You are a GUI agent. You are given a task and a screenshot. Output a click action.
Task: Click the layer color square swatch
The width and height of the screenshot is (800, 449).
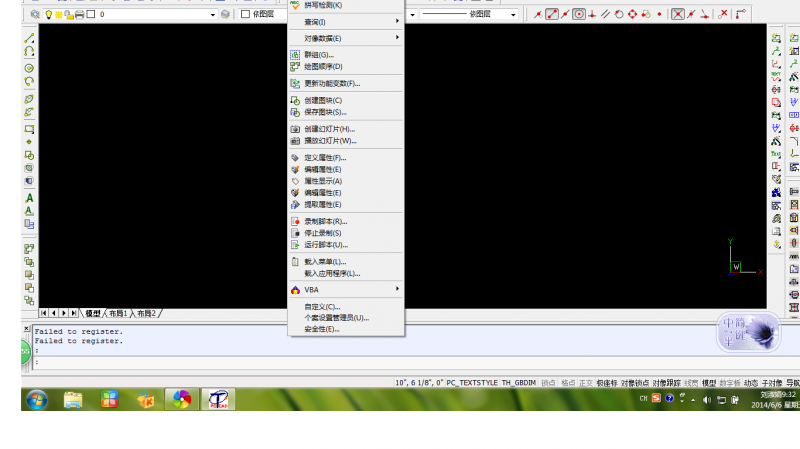(x=91, y=14)
